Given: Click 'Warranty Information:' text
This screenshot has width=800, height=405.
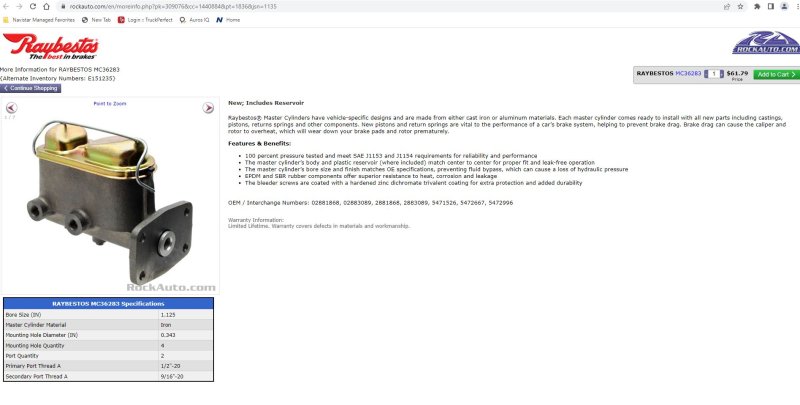Looking at the screenshot, I should click(x=256, y=220).
